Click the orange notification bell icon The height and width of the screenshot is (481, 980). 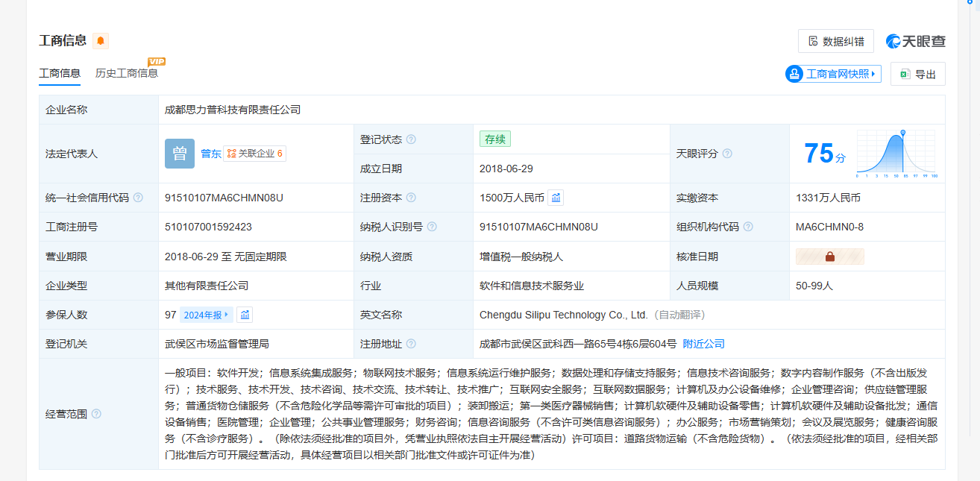click(101, 41)
